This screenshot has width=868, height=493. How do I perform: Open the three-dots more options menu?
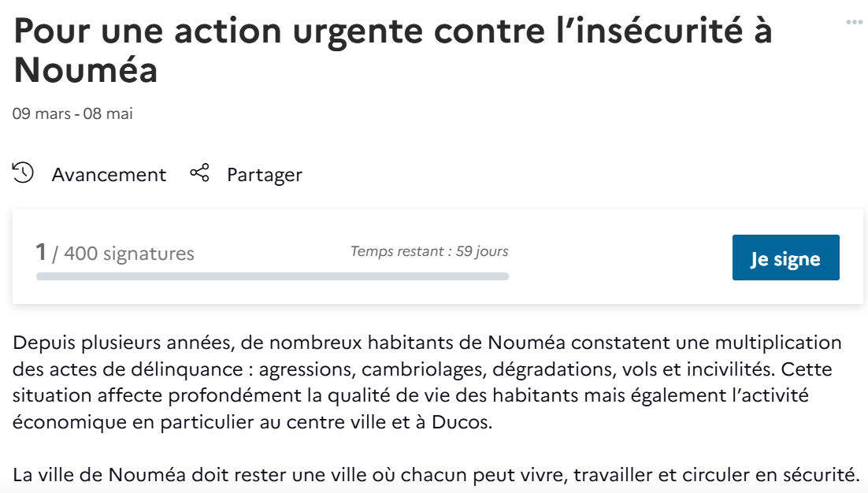pos(854,22)
